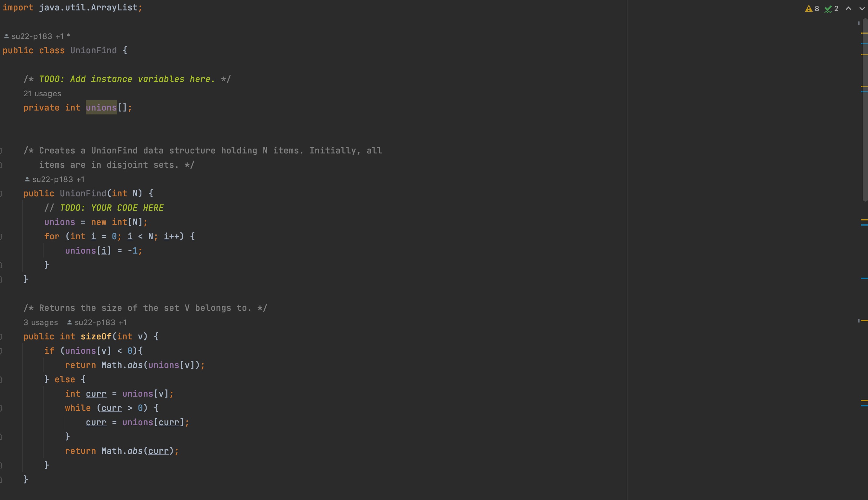Click author icon above class UnionFind
868x500 pixels.
click(x=6, y=36)
